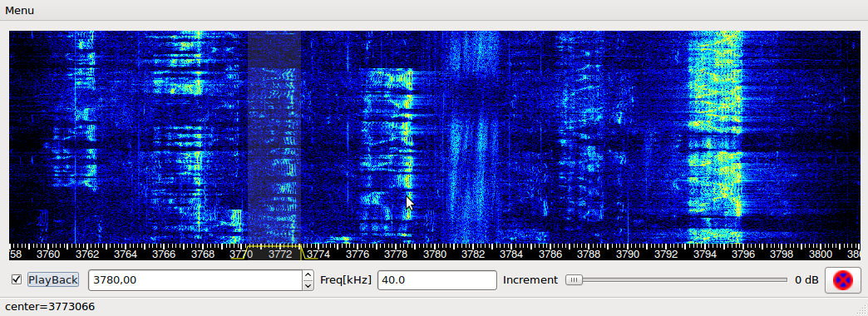The height and width of the screenshot is (316, 868).
Task: Toggle the PlayBack checkbox
Action: tap(17, 279)
